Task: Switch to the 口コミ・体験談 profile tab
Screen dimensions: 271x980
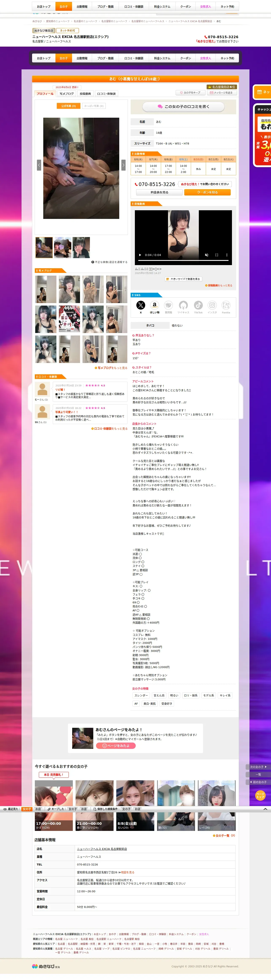Action: point(106,94)
